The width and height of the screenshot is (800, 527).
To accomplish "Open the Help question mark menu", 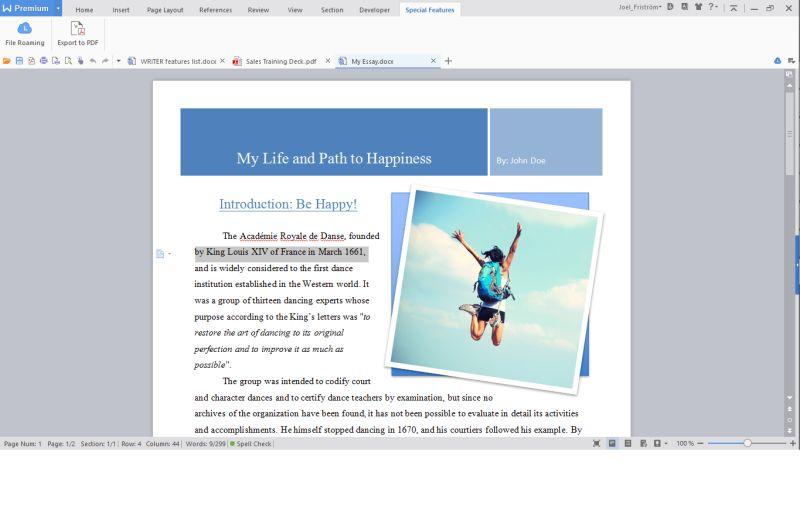I will pos(712,7).
